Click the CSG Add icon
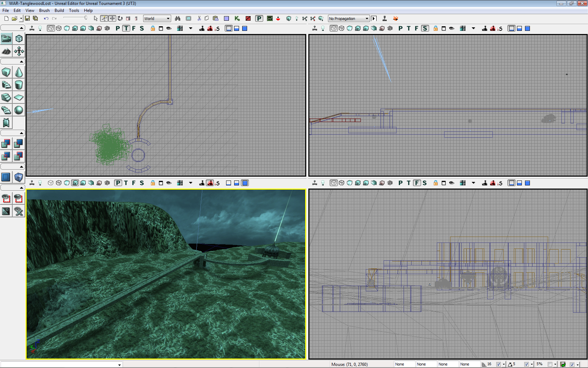 (x=6, y=143)
